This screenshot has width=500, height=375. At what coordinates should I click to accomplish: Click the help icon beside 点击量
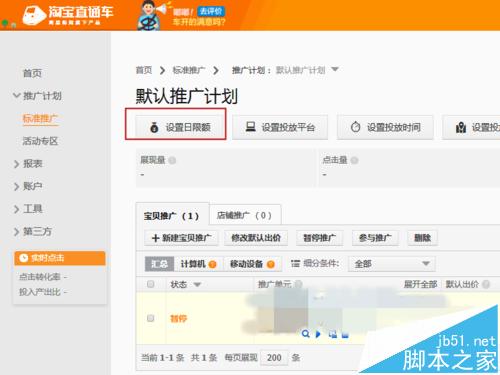(x=354, y=161)
